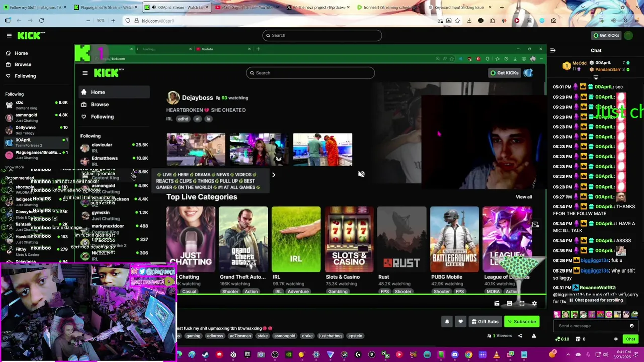Click the epstein stream tag

tap(355, 336)
